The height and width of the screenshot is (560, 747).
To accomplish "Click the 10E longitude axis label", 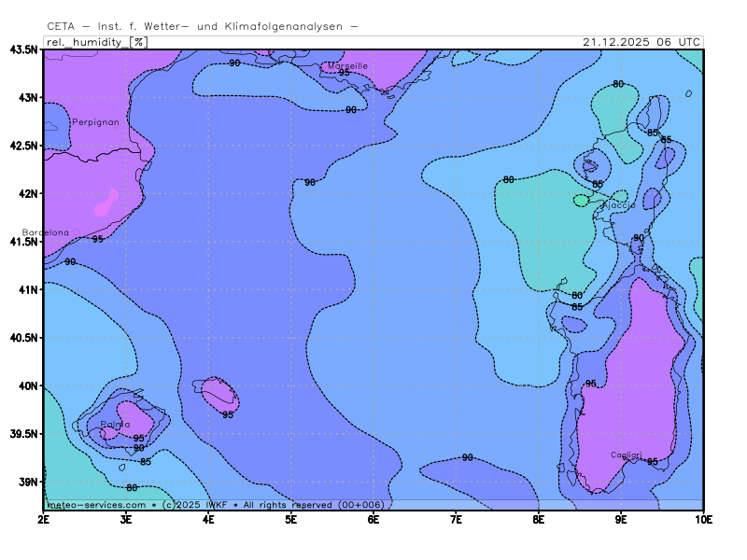I will tap(702, 519).
